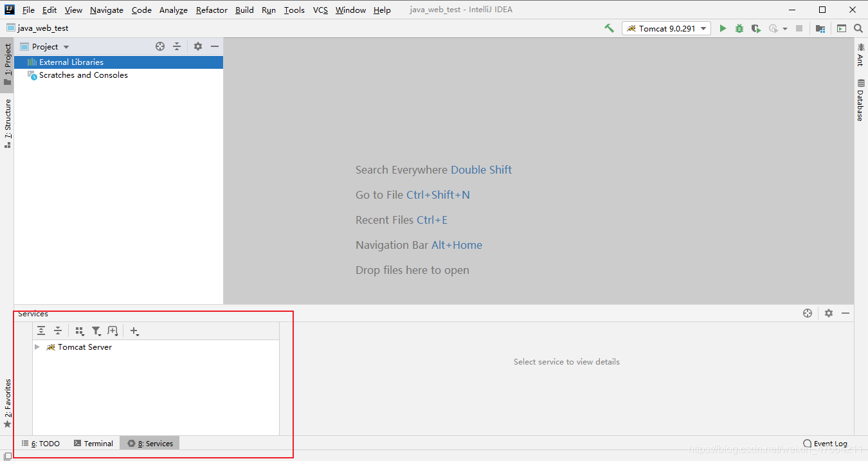
Task: Open the Ant tool window
Action: [x=860, y=55]
